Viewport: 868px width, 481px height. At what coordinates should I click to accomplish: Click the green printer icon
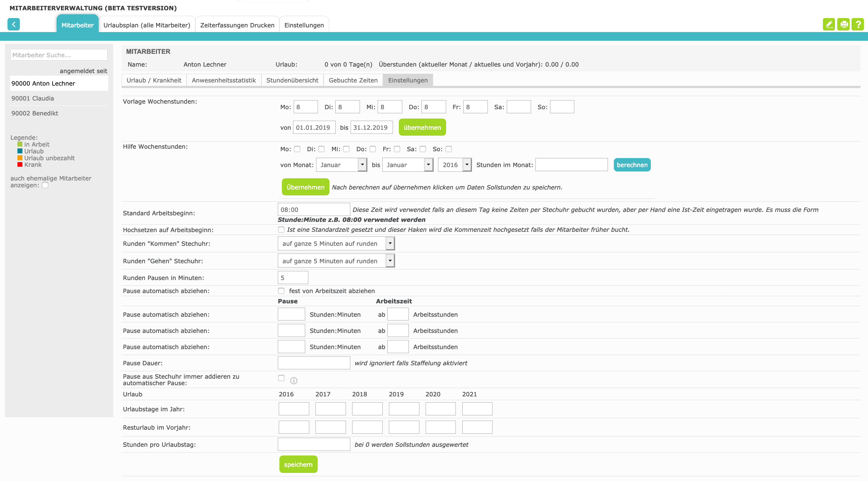pyautogui.click(x=844, y=24)
